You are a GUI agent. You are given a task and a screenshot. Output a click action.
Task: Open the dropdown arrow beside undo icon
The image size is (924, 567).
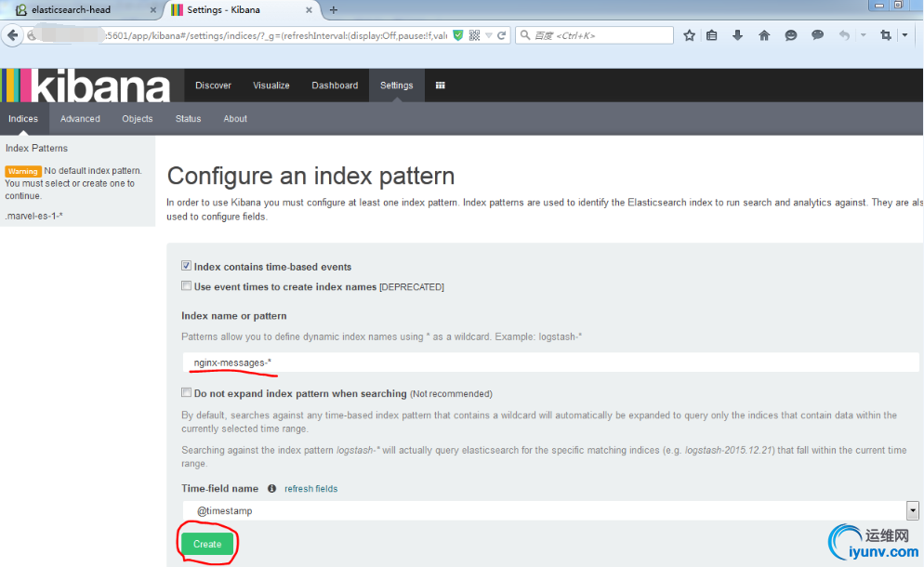click(x=863, y=35)
